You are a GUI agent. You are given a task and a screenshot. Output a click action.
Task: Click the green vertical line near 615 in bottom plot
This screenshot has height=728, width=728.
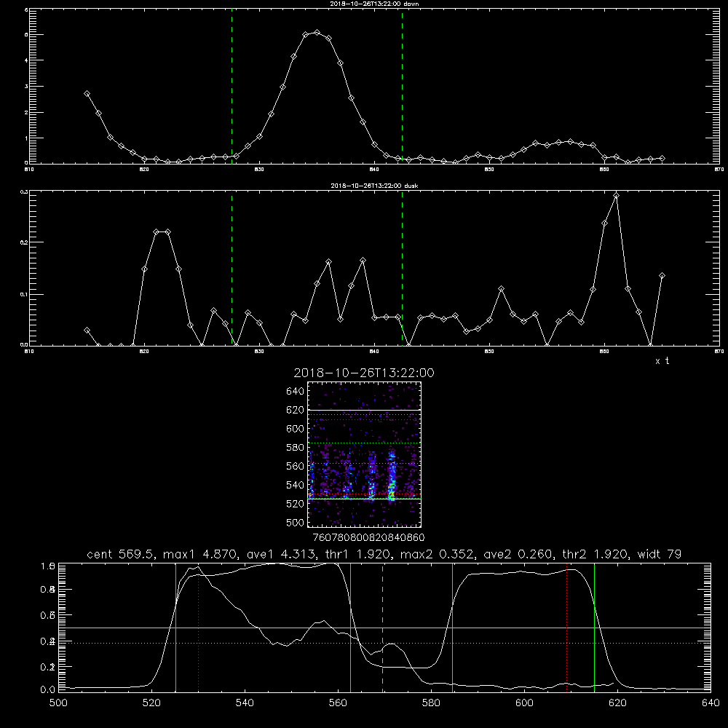(594, 628)
